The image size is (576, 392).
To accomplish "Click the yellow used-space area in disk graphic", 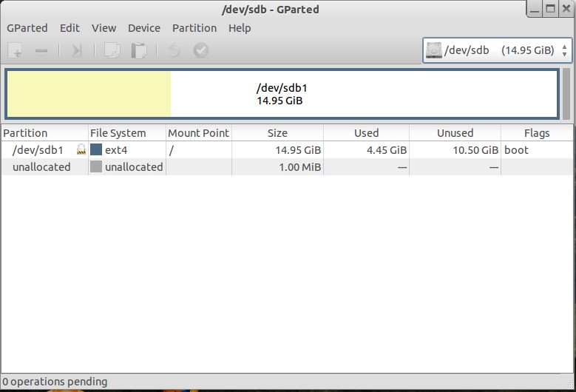I will tap(89, 94).
